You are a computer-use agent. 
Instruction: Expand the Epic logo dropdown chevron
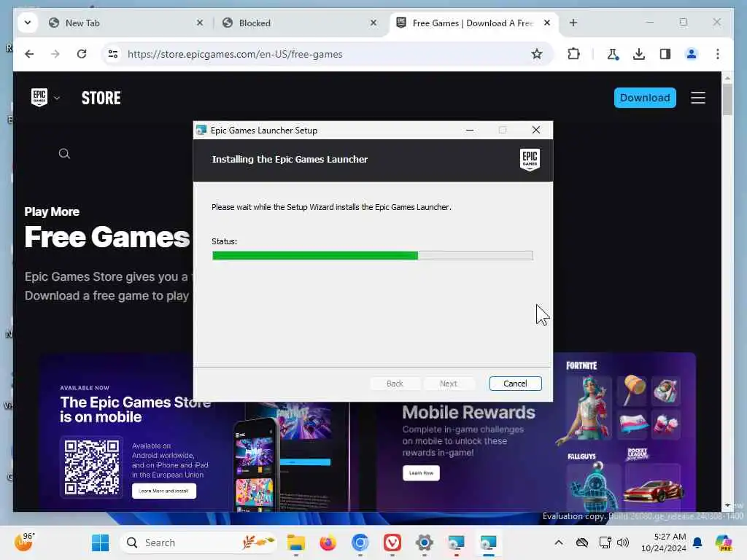click(x=57, y=98)
